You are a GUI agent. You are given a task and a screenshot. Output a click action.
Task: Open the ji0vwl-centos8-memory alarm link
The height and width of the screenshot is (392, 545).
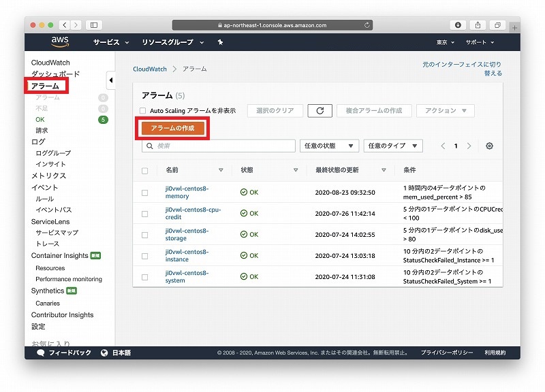pyautogui.click(x=187, y=193)
